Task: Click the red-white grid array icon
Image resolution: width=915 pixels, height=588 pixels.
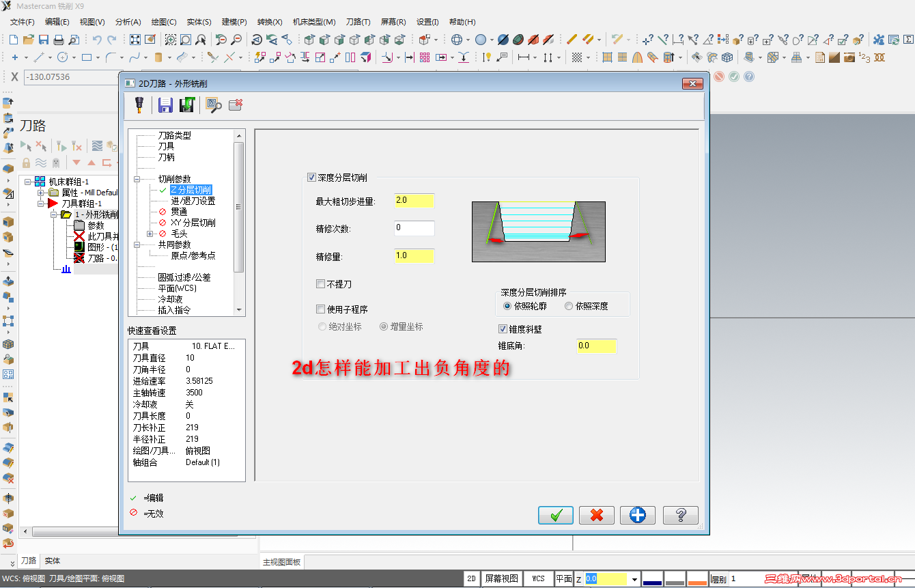Action: (x=425, y=57)
